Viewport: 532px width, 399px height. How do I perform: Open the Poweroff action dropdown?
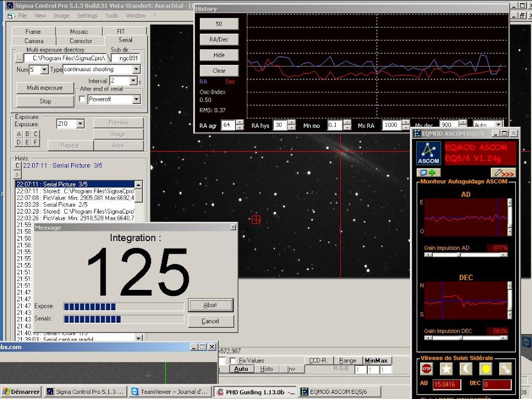click(137, 99)
